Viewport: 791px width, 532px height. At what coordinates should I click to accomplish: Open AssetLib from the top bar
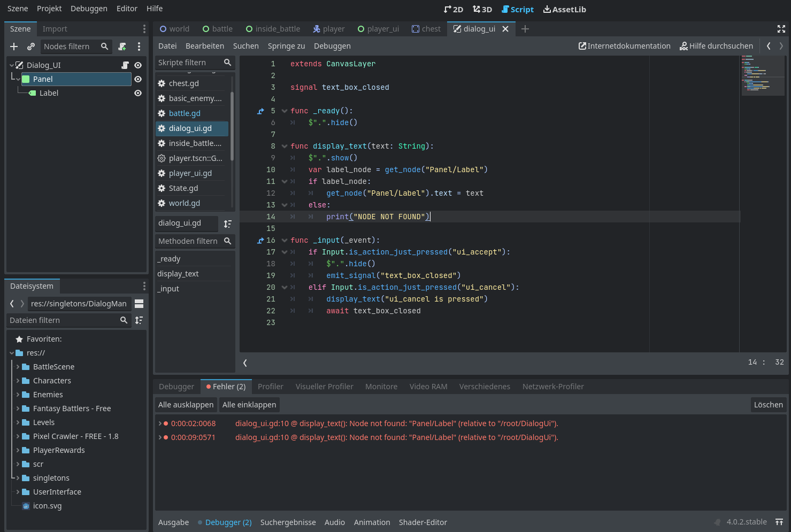(564, 9)
